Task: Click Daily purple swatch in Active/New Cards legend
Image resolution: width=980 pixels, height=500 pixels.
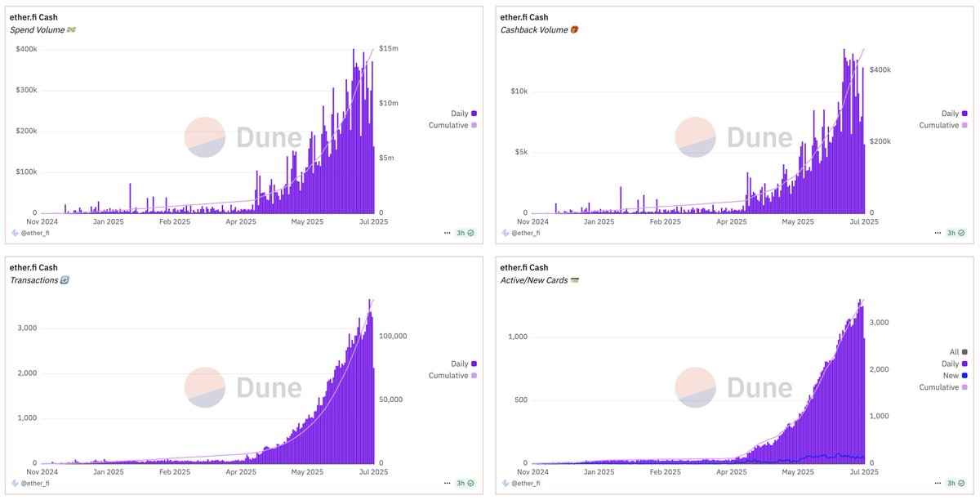Action: 964,364
